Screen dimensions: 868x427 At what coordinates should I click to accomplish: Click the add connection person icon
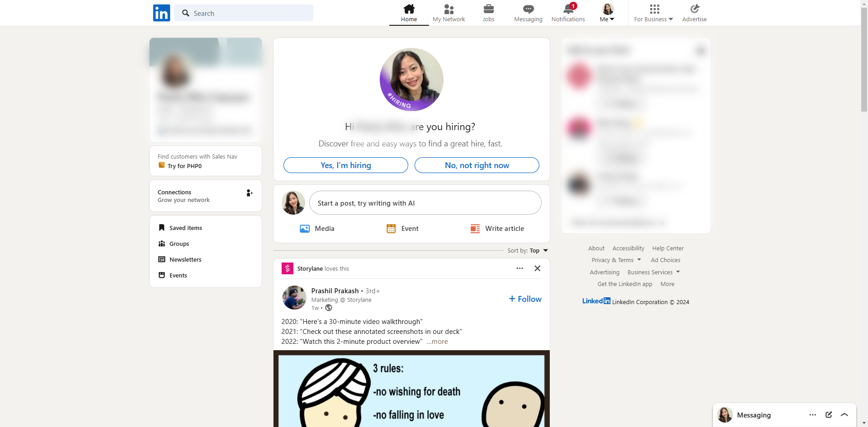click(x=250, y=193)
